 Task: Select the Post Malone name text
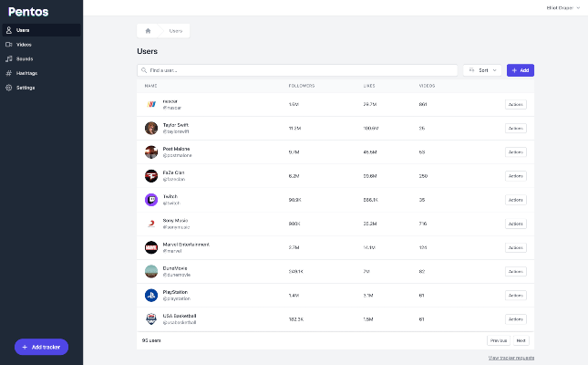click(x=176, y=149)
